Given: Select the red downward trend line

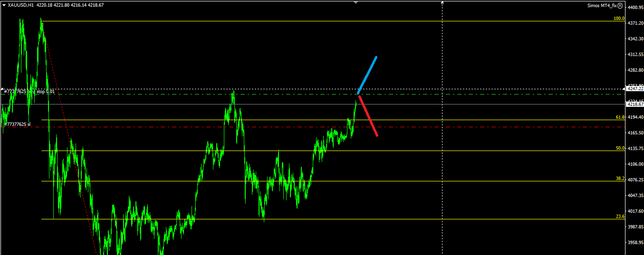Looking at the screenshot, I should tap(368, 116).
